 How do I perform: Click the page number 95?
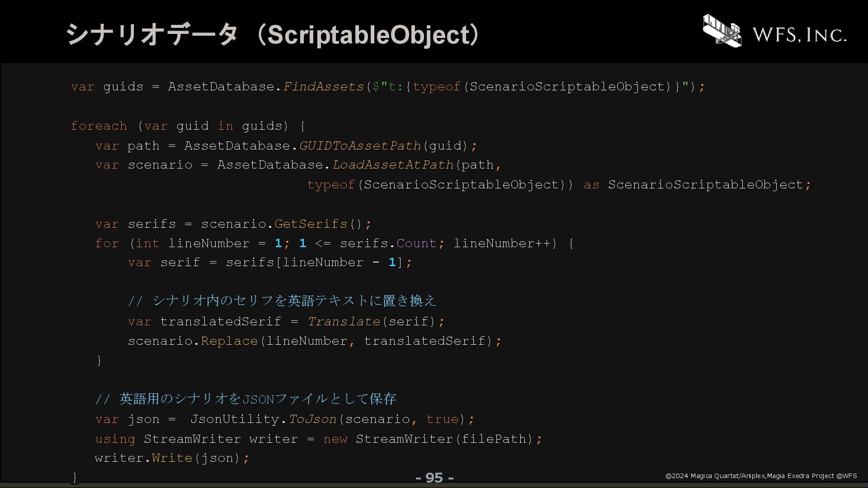point(434,478)
